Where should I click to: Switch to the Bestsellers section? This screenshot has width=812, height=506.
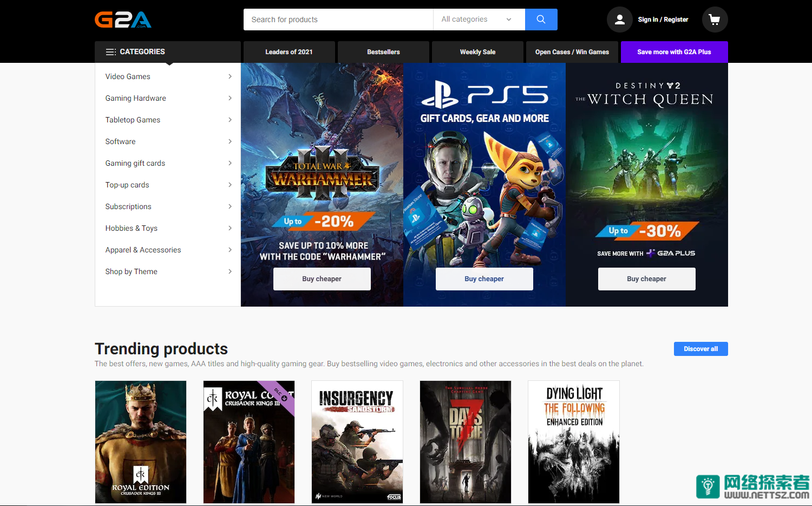(383, 51)
